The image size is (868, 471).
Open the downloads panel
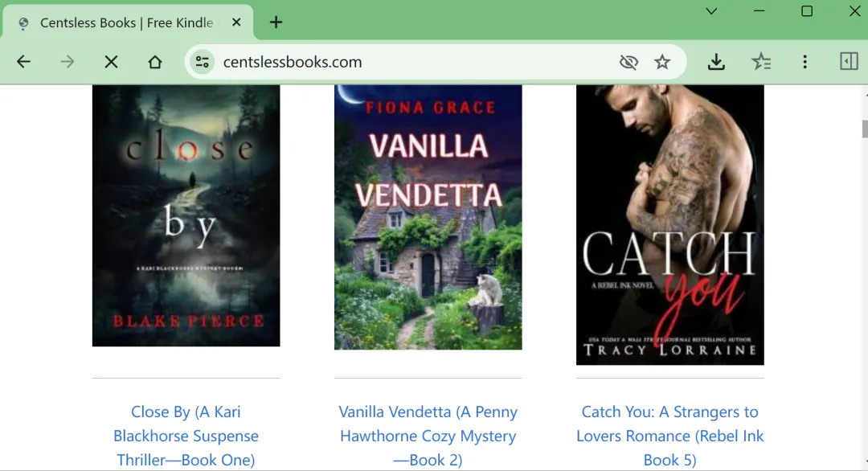click(716, 61)
